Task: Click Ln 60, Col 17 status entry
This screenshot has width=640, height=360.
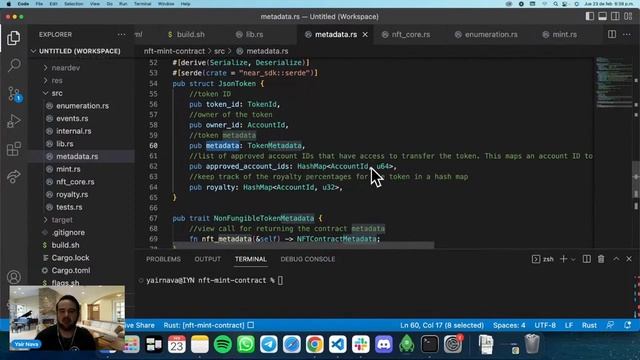Action: tap(442, 325)
